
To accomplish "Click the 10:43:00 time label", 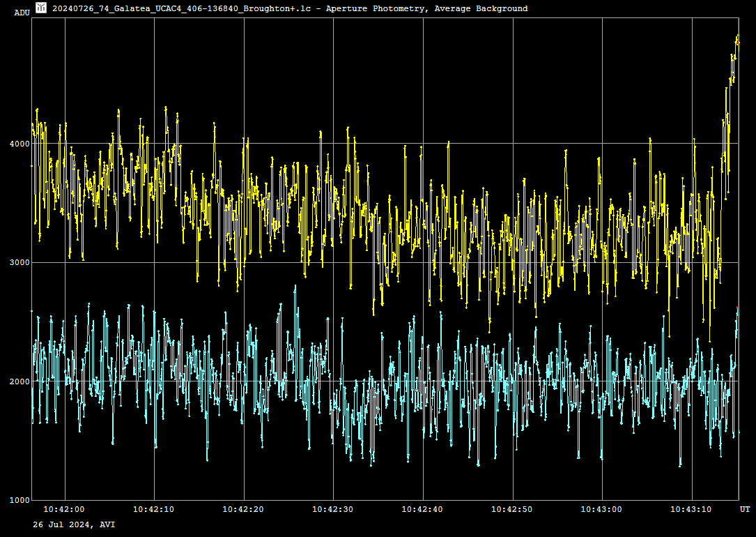I will pos(601,509).
